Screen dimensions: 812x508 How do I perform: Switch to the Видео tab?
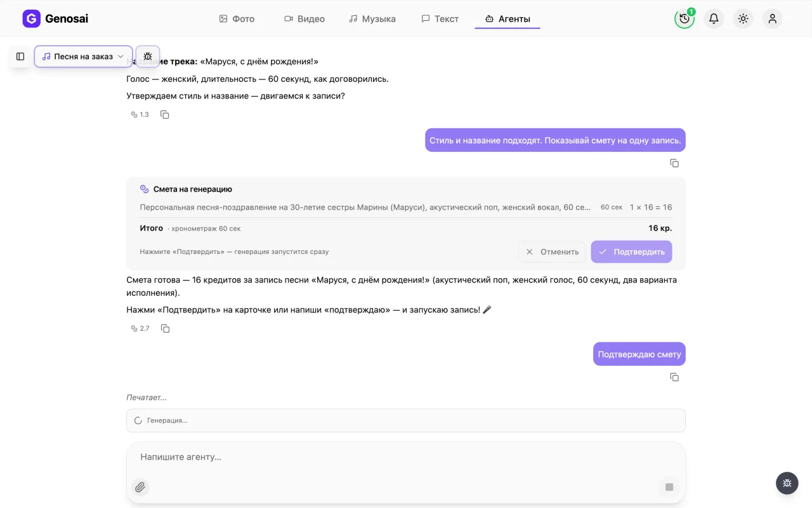click(304, 19)
